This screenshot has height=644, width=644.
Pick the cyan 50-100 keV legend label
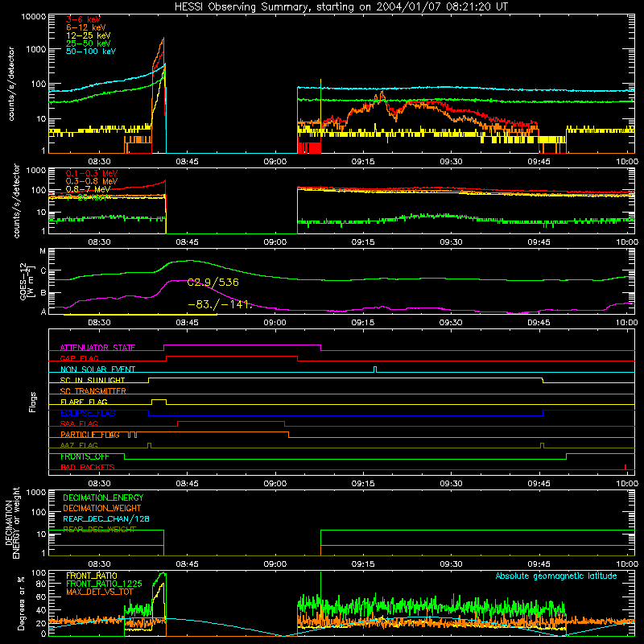[91, 51]
